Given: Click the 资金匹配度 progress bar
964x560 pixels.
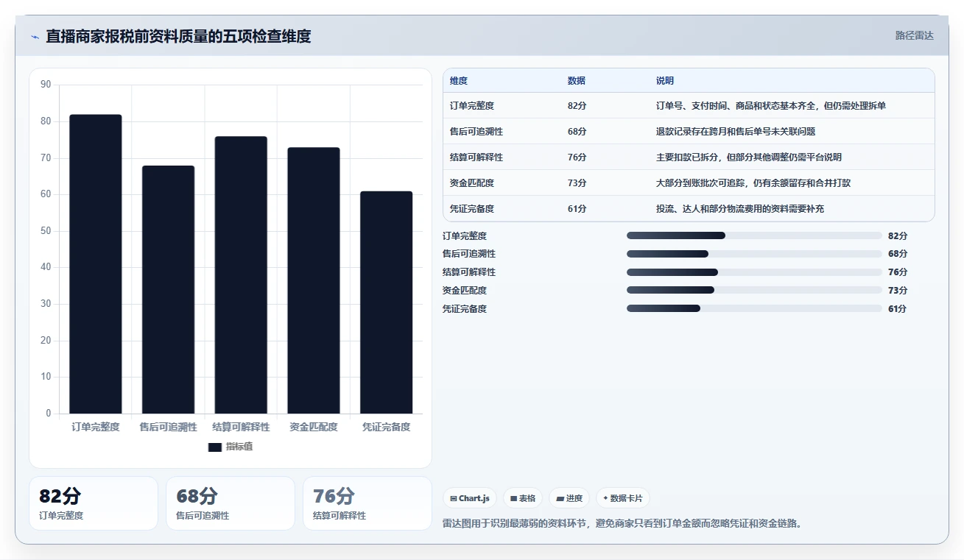Looking at the screenshot, I should pos(754,291).
